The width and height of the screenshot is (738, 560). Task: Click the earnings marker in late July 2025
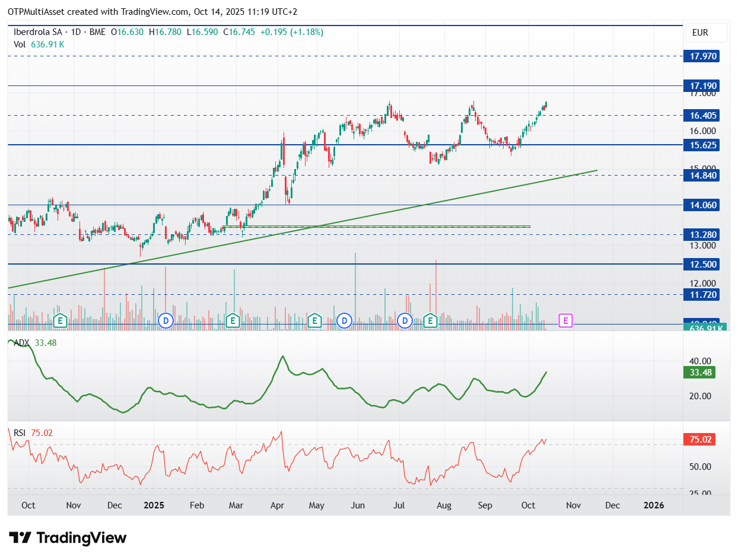tap(431, 321)
